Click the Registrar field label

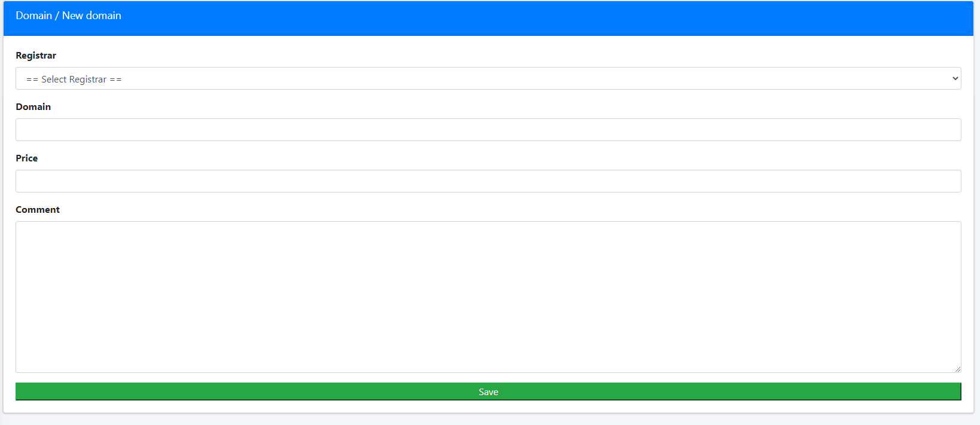click(36, 56)
